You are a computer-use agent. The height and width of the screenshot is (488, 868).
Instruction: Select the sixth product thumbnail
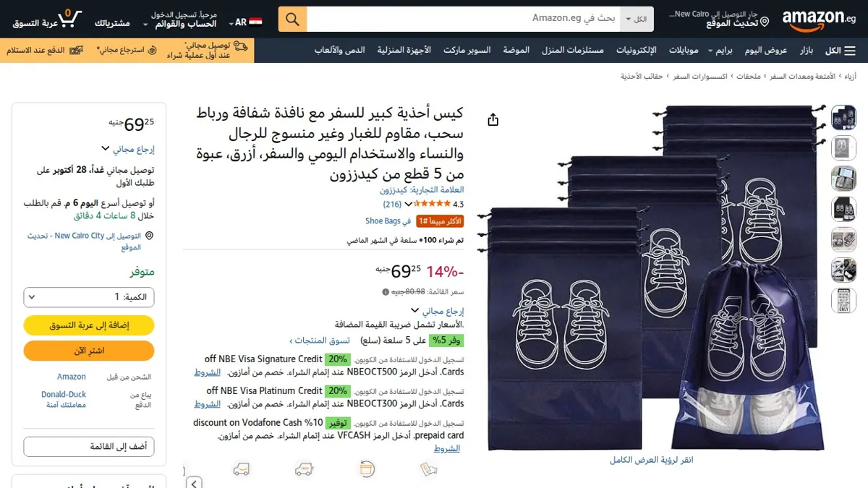point(843,269)
